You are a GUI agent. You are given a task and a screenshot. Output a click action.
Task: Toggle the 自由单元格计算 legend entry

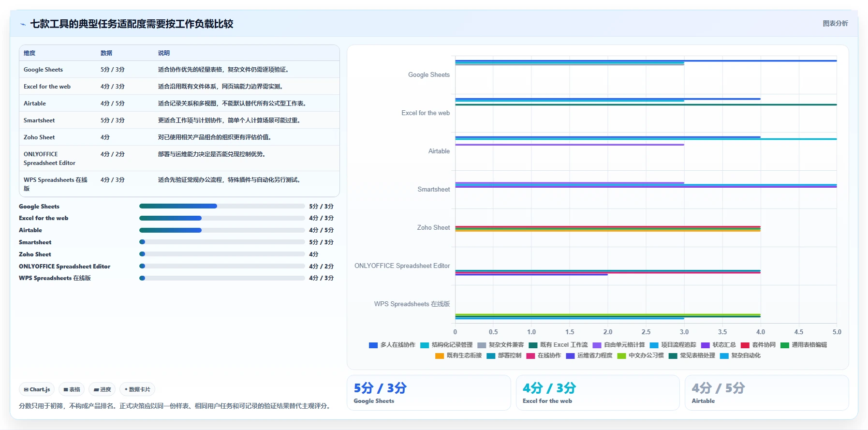tap(618, 345)
